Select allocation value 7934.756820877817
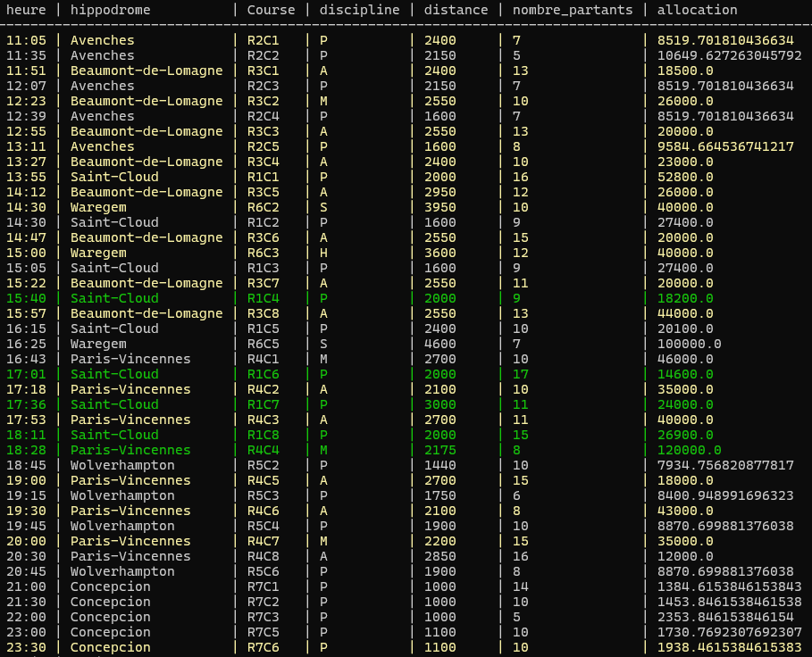Image resolution: width=812 pixels, height=657 pixels. tap(725, 465)
